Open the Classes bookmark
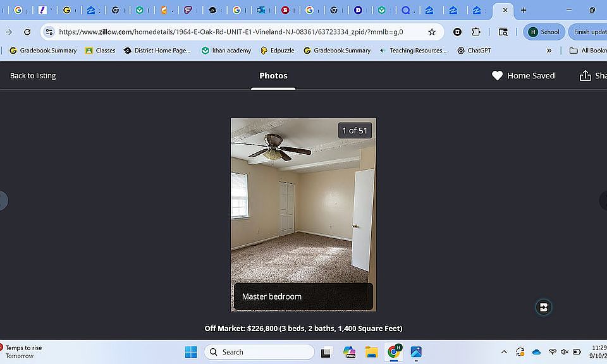Image resolution: width=607 pixels, height=364 pixels. tap(101, 51)
